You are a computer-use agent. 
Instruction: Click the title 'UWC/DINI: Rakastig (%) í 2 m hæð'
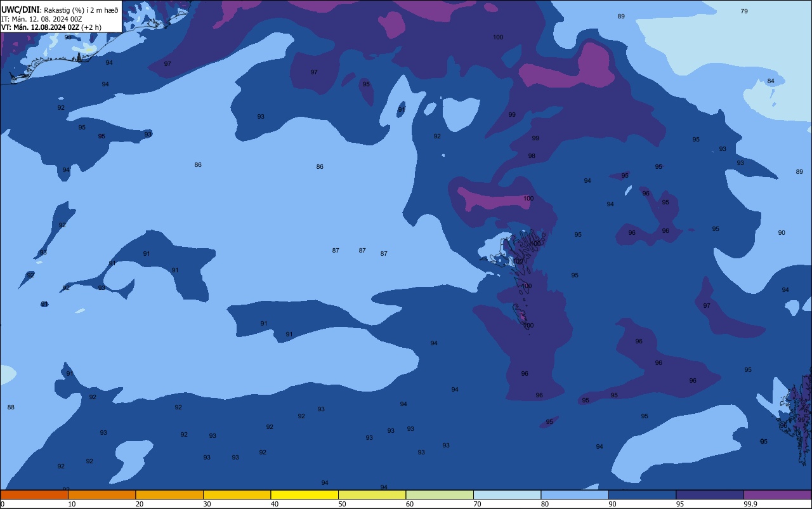coord(60,9)
